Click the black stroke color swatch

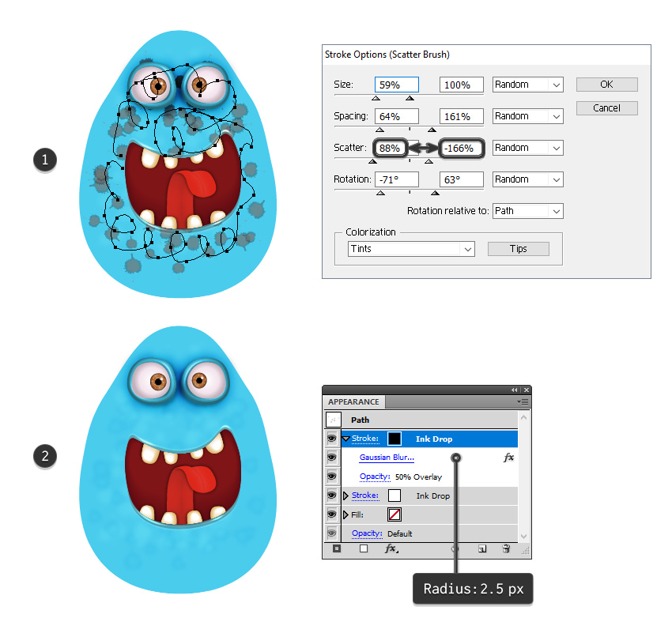(395, 439)
